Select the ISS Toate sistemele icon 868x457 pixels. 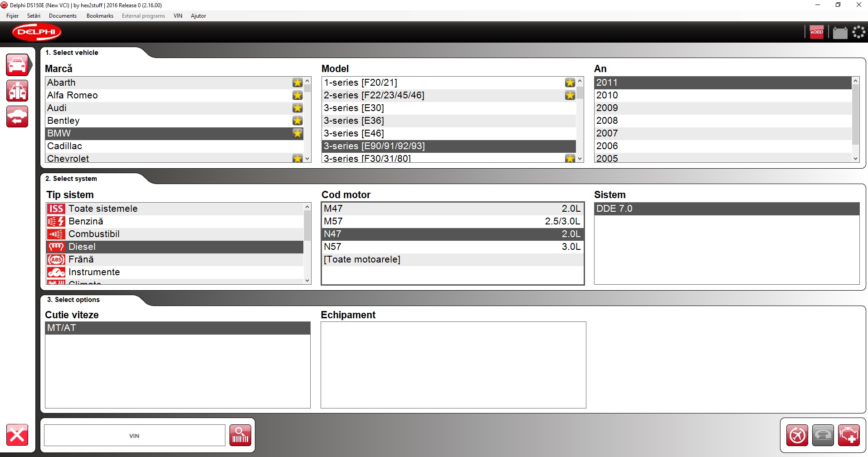[56, 209]
